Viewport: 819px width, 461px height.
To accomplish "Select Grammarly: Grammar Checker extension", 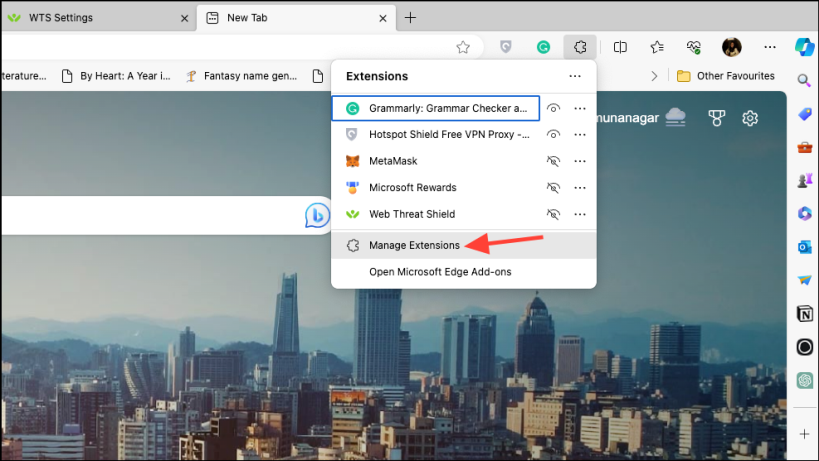I will pyautogui.click(x=436, y=108).
